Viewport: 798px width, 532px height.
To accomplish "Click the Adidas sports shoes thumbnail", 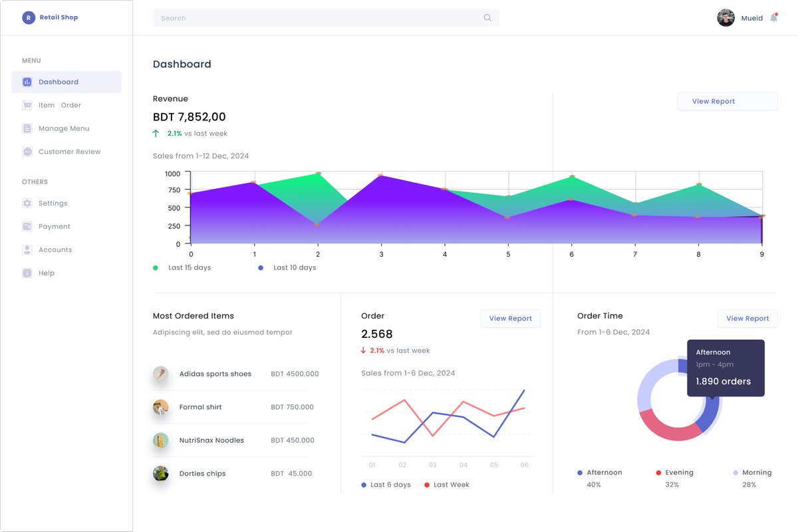I will tap(160, 374).
